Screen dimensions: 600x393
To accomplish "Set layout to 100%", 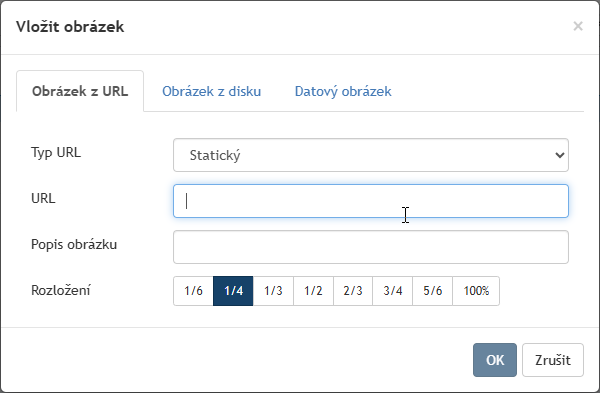I will (476, 291).
